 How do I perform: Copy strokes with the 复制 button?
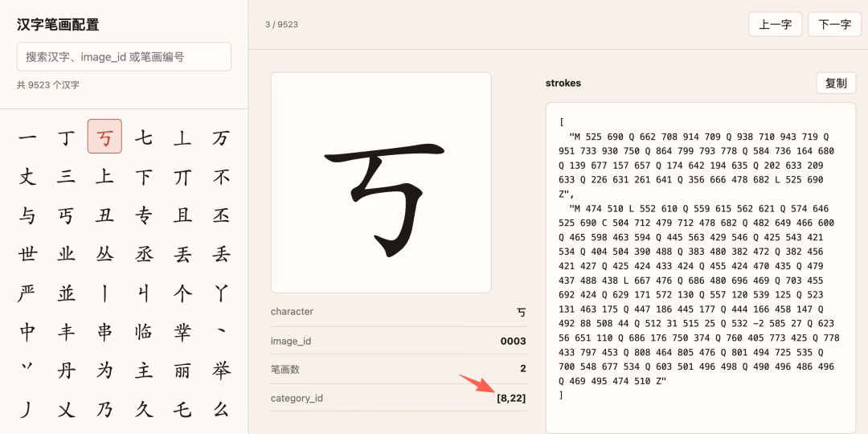click(836, 83)
